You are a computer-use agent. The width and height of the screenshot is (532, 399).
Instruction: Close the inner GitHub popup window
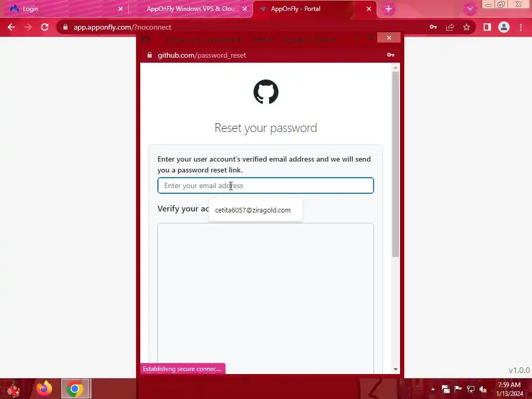click(389, 37)
